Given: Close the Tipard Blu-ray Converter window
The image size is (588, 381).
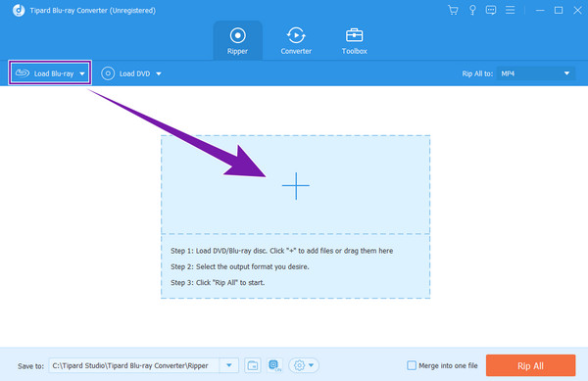Looking at the screenshot, I should tap(577, 10).
